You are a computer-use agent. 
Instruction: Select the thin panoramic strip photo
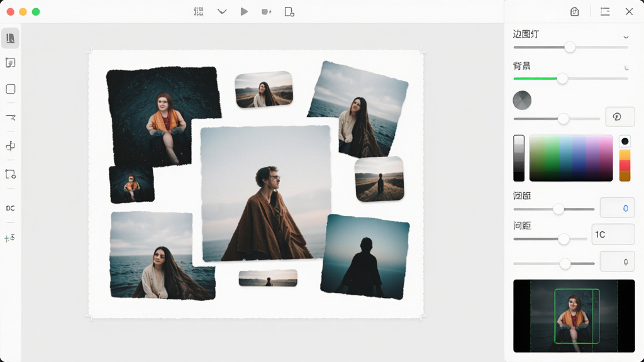(268, 278)
